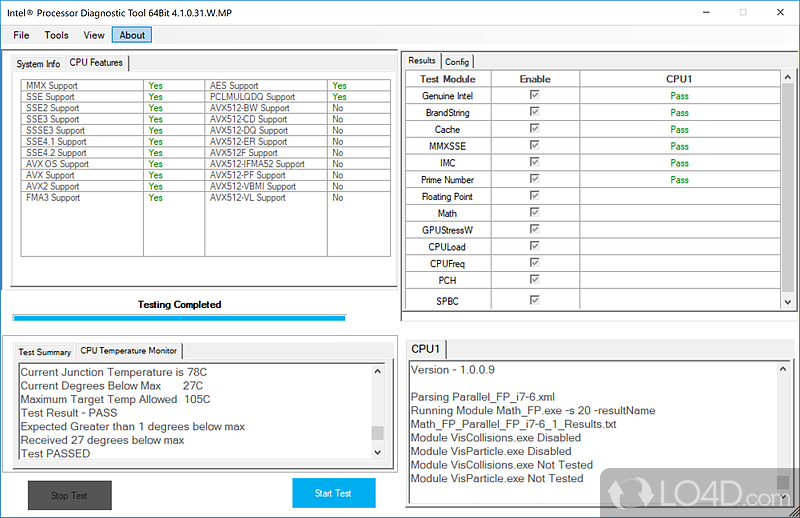Click the blue testing progress bar
Viewport: 800px width, 518px height.
180,318
